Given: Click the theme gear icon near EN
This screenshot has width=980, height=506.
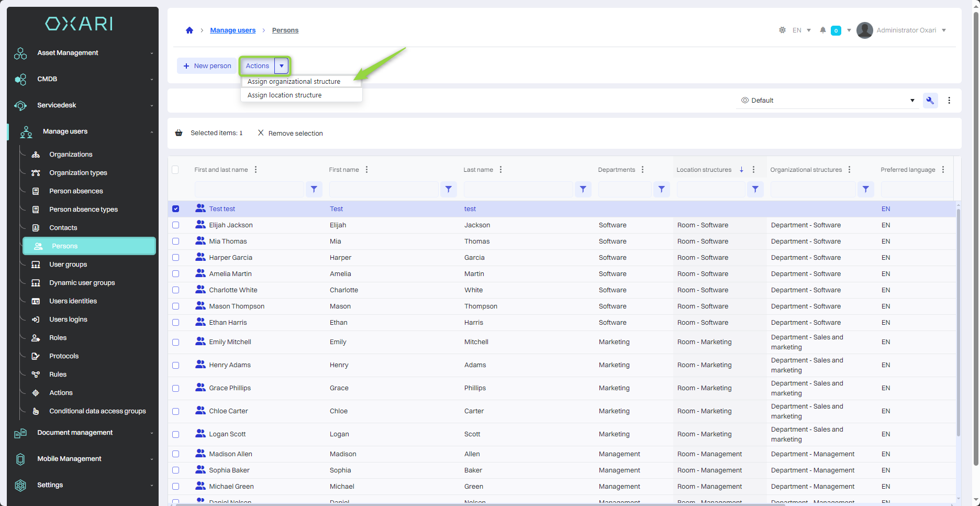Looking at the screenshot, I should tap(782, 30).
